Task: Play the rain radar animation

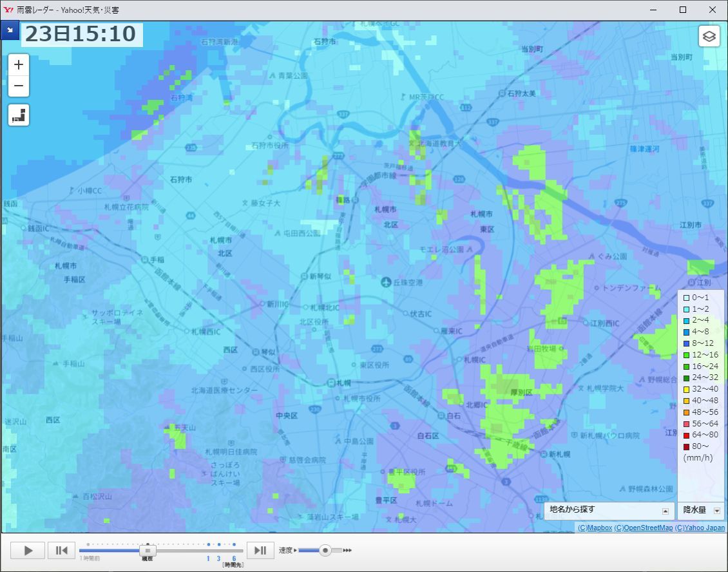Action: coord(28,551)
